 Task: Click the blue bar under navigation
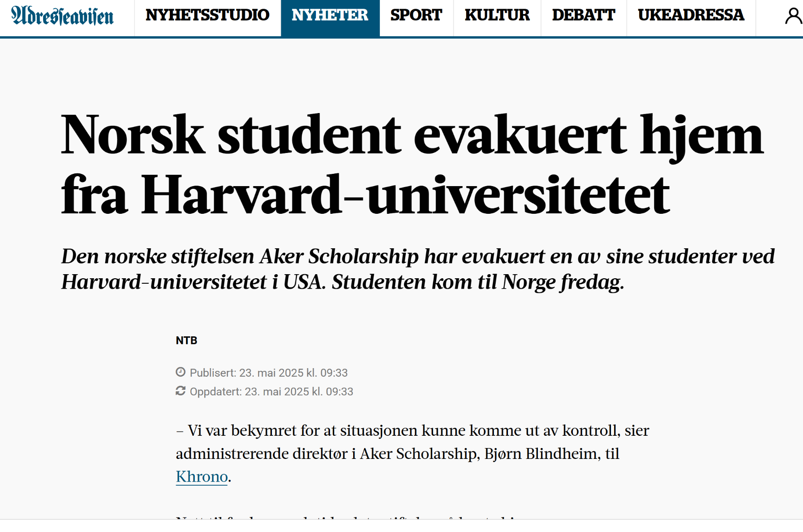[401, 37]
